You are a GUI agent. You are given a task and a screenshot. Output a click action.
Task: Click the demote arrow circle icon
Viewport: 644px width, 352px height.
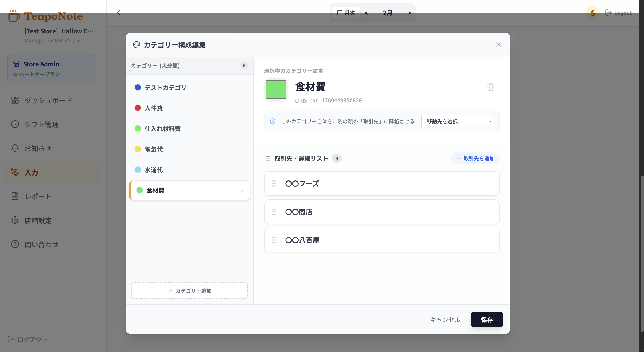point(272,121)
